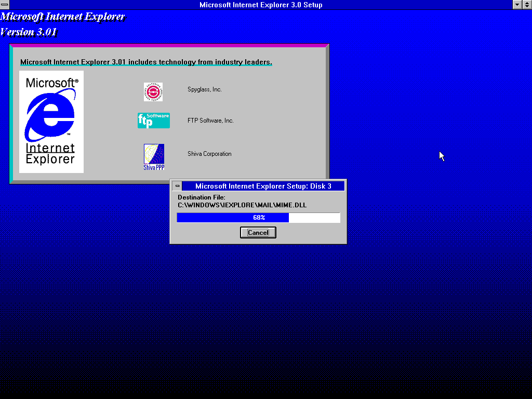
Task: Click the Spyglass circular red logo
Action: (x=153, y=92)
